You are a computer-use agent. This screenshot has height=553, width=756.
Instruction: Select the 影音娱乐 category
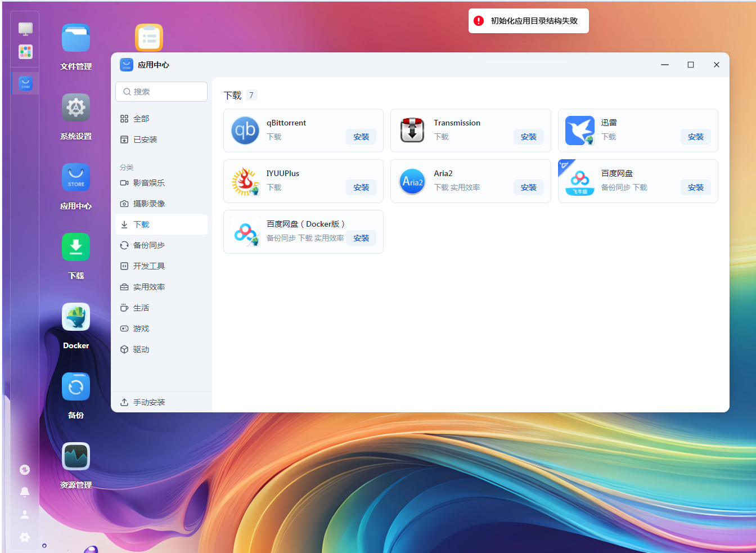click(x=161, y=183)
